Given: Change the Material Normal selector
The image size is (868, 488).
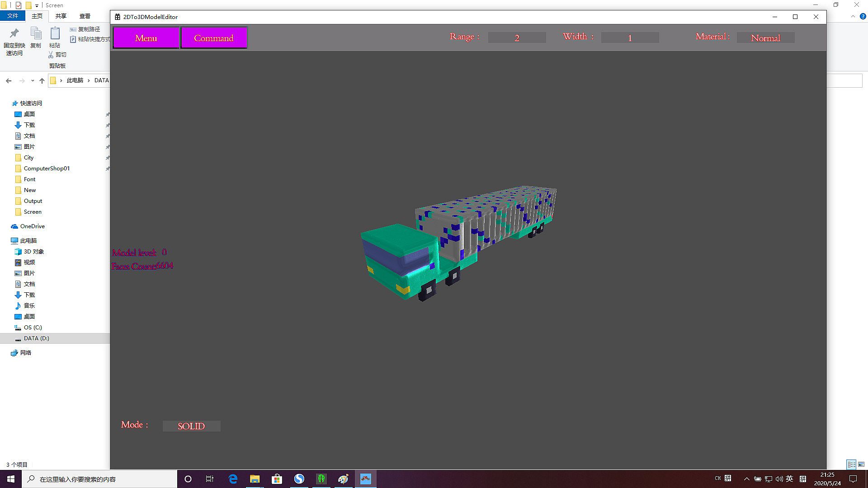Looking at the screenshot, I should 765,38.
